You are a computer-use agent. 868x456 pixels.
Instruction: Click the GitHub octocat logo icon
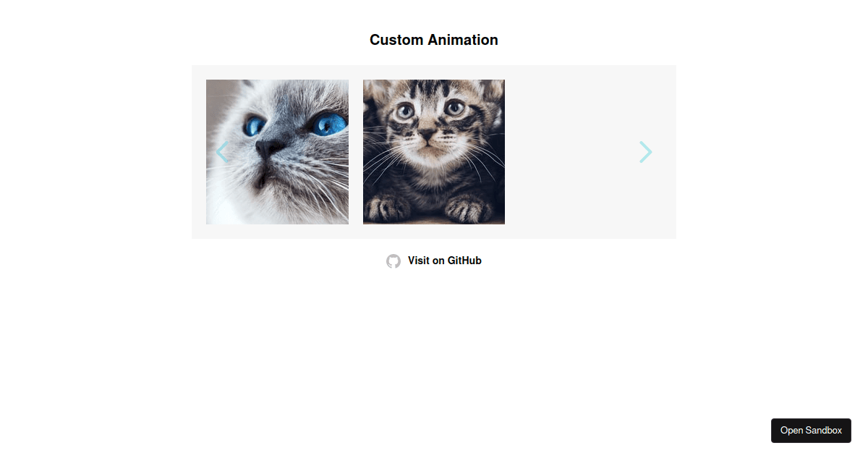point(393,261)
